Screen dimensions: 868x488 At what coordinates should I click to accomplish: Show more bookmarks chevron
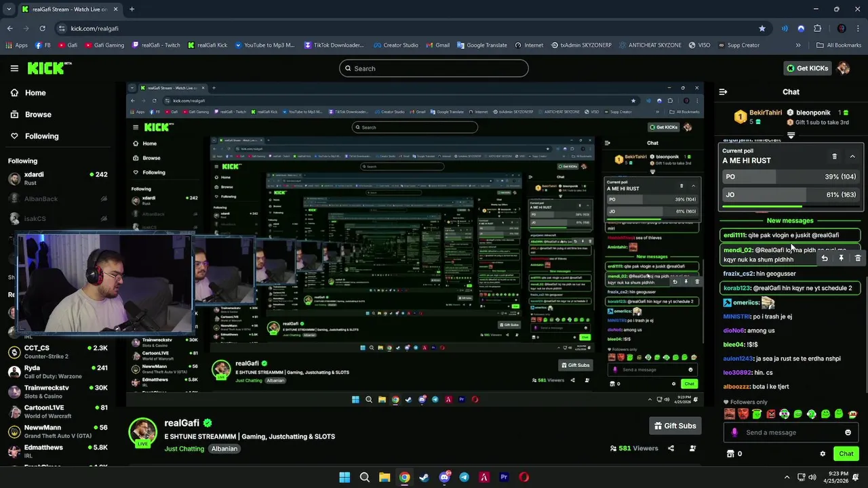798,45
